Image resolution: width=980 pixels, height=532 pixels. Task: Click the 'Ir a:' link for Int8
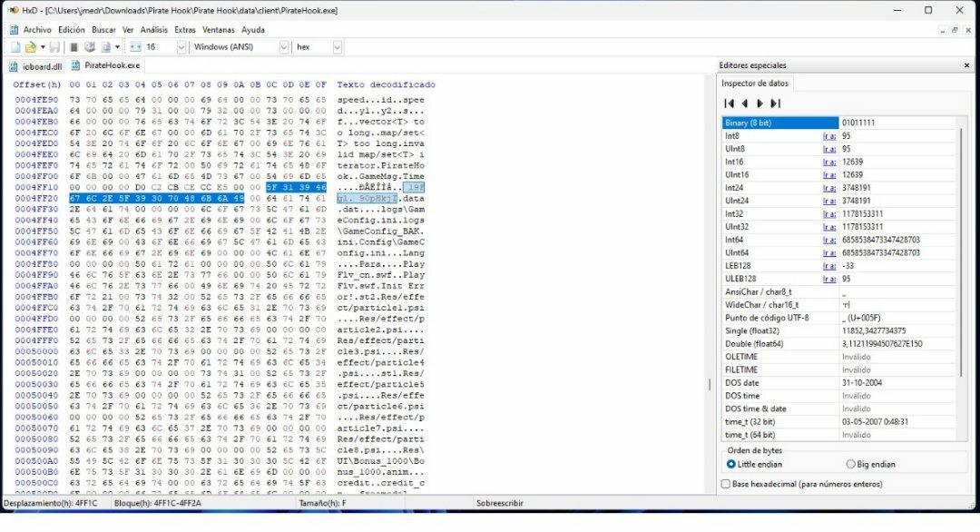(x=829, y=136)
